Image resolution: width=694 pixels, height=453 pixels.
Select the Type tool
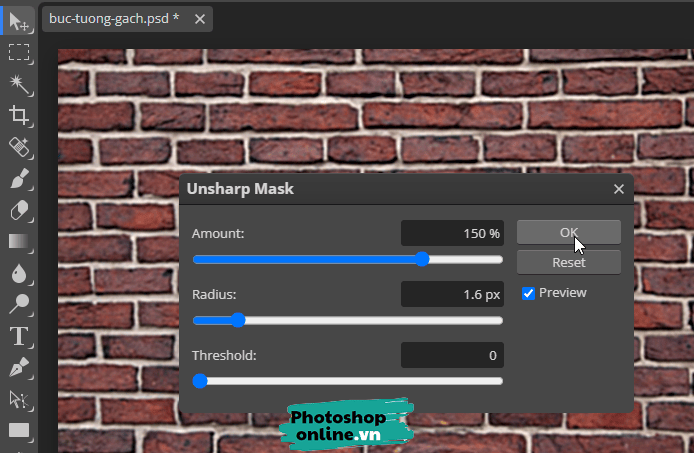click(19, 336)
